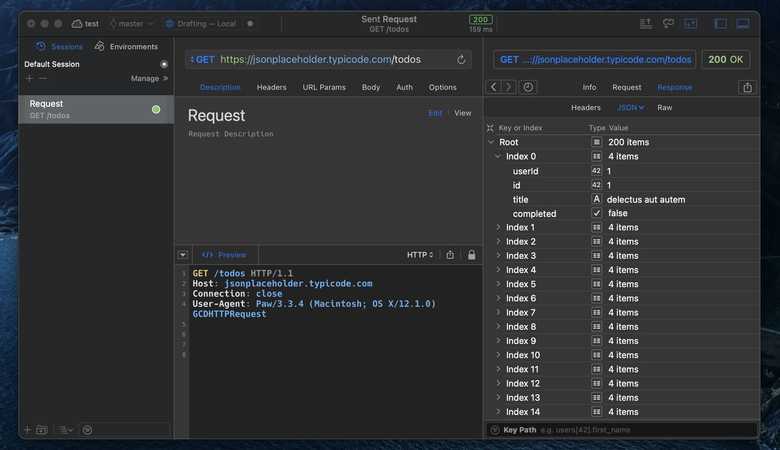
Task: Open the sort menu at sidebar bottom
Action: pyautogui.click(x=65, y=429)
